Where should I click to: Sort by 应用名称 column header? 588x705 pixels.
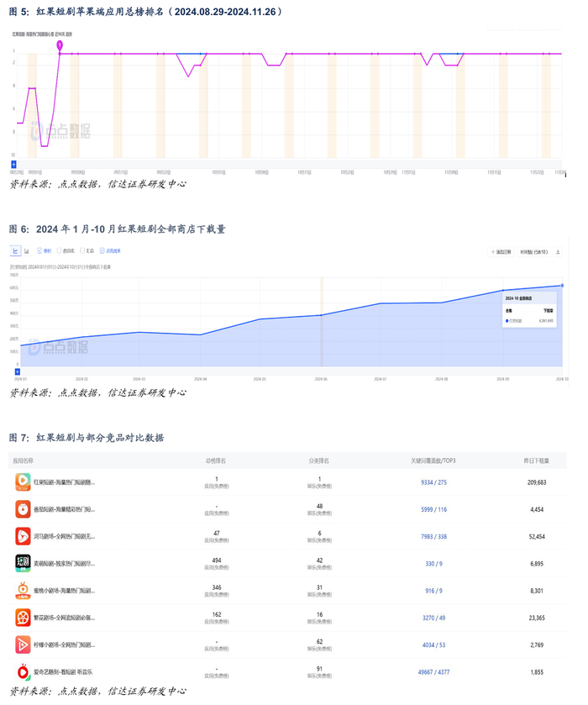[23, 460]
